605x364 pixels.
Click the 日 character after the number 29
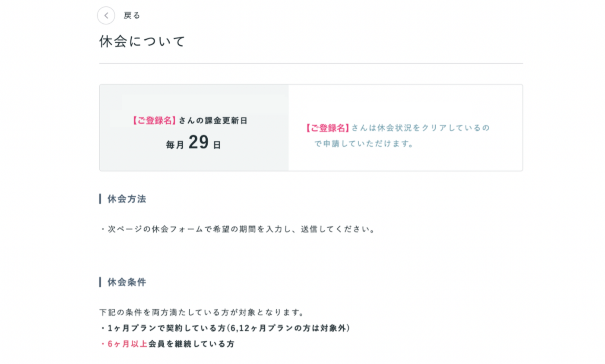(217, 145)
